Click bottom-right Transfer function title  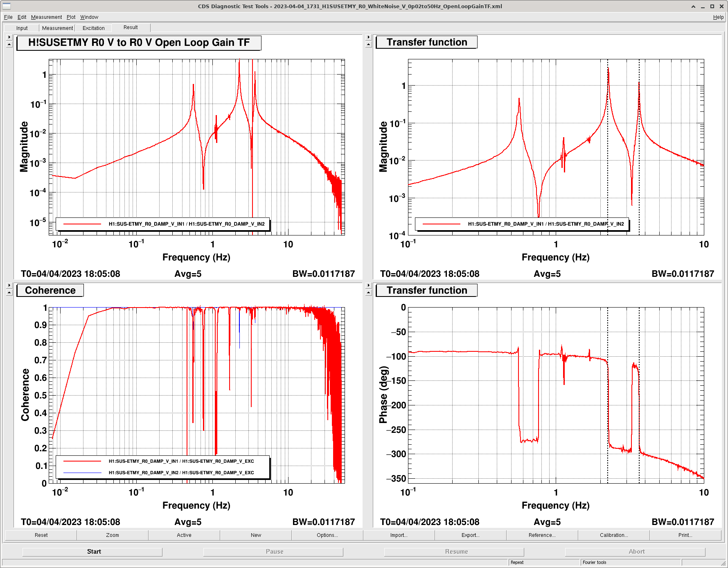point(426,290)
